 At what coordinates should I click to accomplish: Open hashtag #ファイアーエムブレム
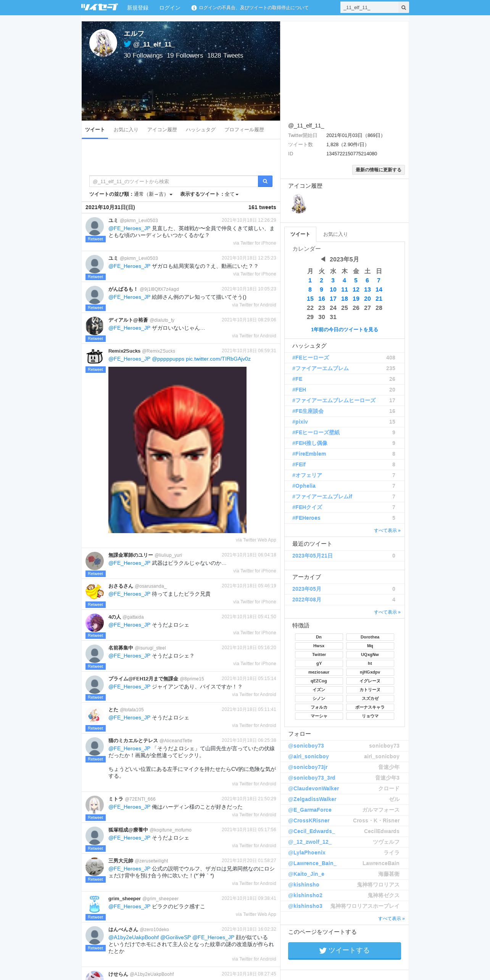[321, 368]
